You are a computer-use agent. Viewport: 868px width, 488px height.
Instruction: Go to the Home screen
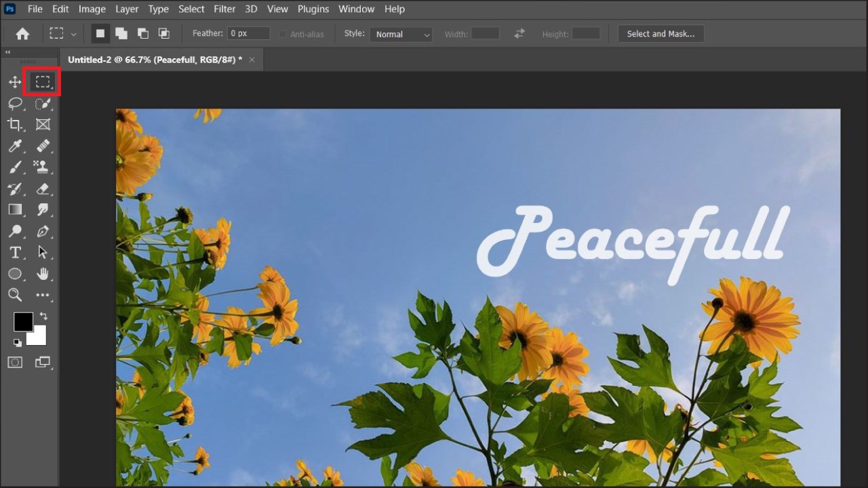[22, 33]
